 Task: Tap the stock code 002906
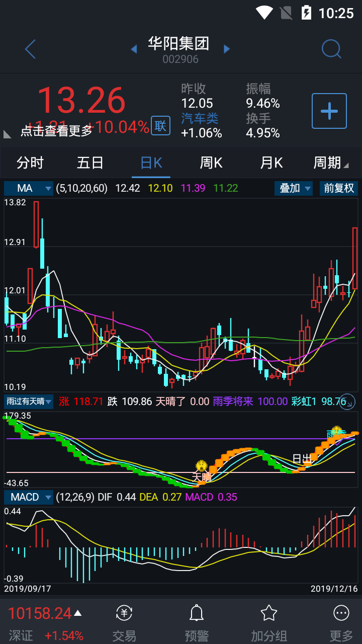click(x=180, y=59)
